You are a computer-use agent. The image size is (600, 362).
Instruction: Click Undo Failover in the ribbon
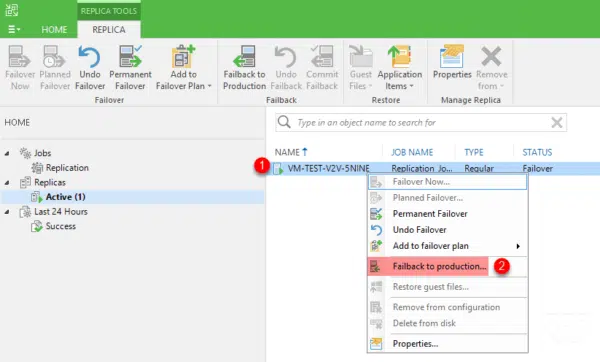pyautogui.click(x=90, y=67)
